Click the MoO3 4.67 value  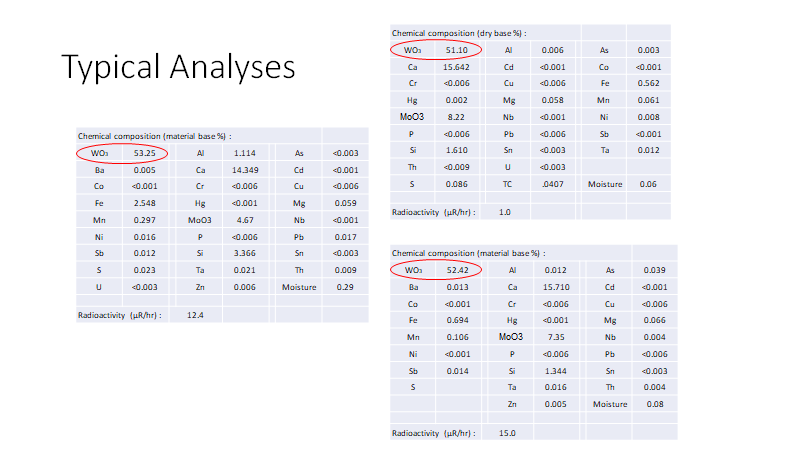243,220
